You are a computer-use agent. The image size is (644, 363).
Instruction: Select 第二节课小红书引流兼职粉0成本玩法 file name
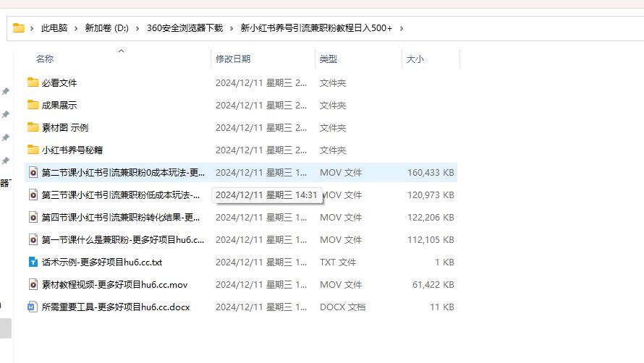pyautogui.click(x=123, y=173)
